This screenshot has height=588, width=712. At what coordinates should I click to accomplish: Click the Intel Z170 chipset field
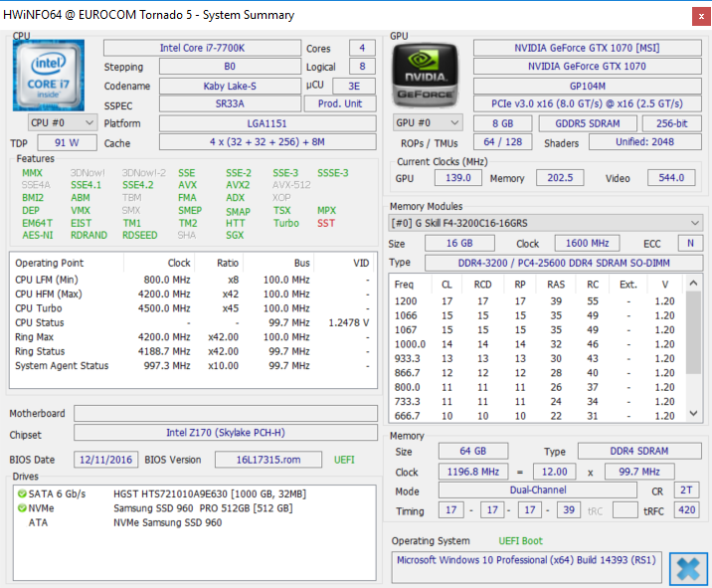(x=224, y=434)
